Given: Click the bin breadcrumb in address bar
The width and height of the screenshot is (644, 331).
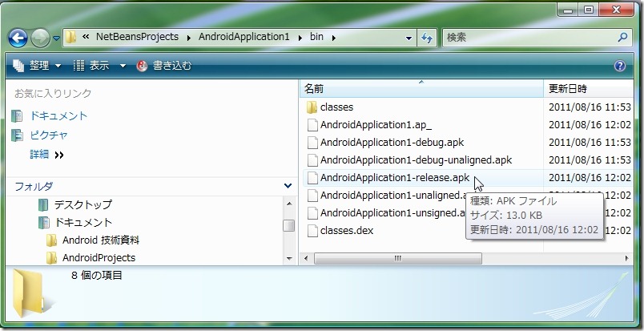Looking at the screenshot, I should click(316, 37).
